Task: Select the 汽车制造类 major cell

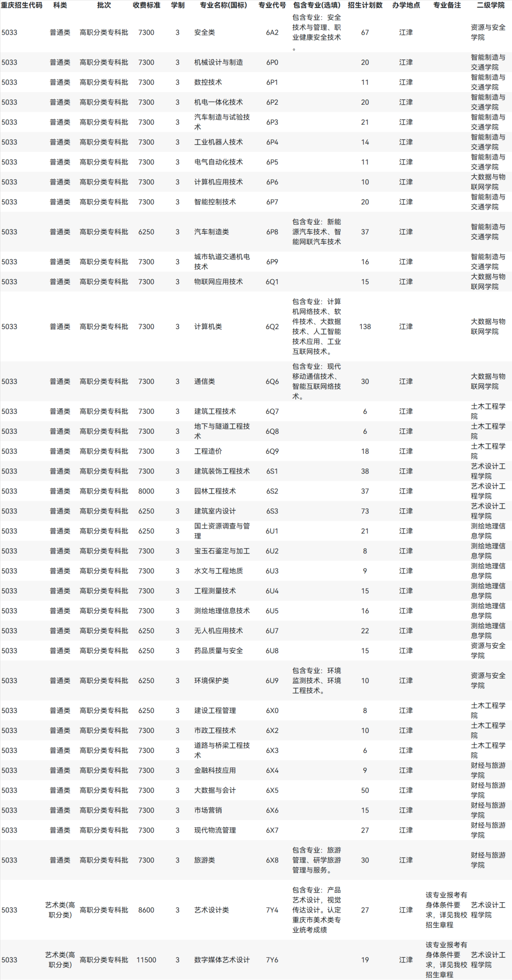Action: 211,232
